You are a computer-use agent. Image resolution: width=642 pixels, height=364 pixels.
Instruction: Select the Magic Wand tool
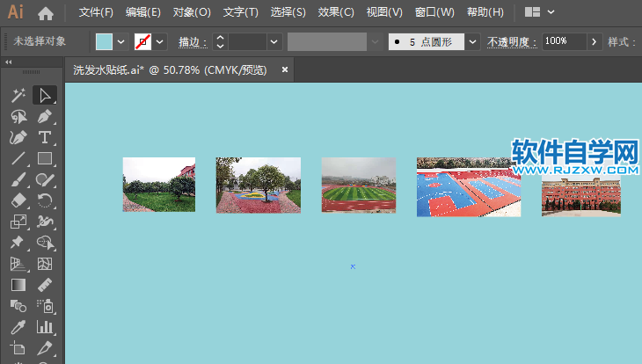18,96
